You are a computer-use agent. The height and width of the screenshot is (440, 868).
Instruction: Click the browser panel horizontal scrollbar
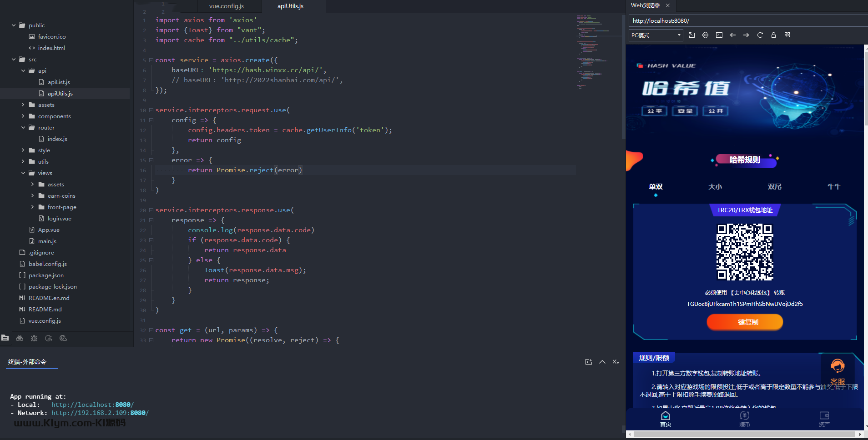point(744,435)
